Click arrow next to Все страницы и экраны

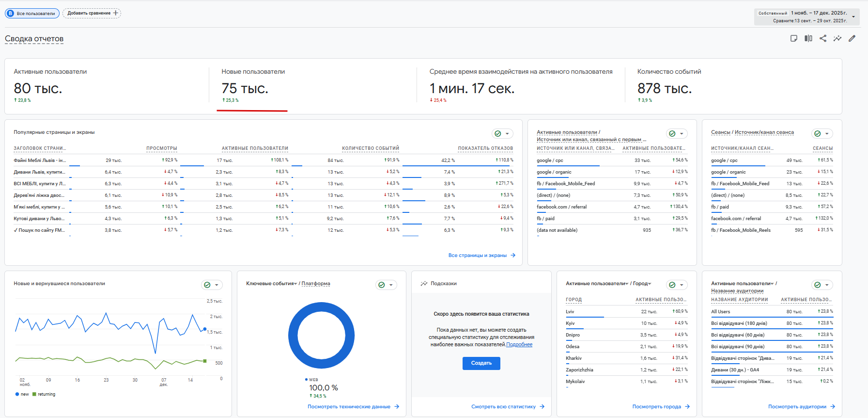pyautogui.click(x=513, y=255)
